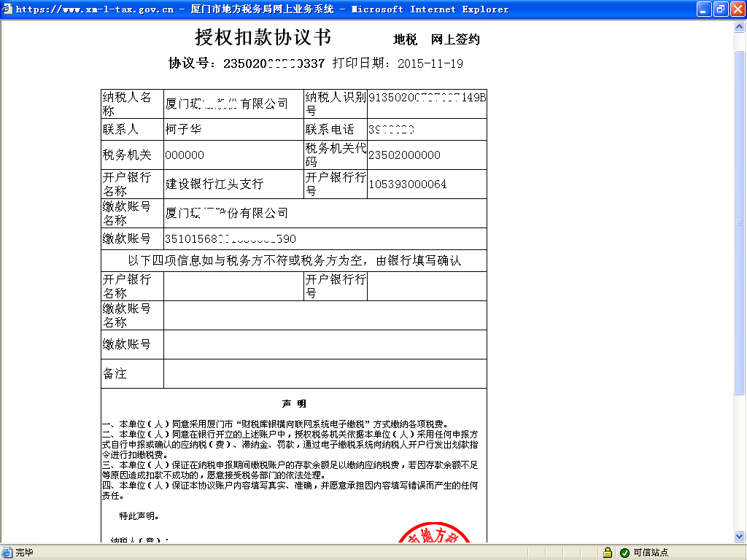
Task: Click the notice 以下四项信息如与税务方不符 row
Action: [x=294, y=260]
